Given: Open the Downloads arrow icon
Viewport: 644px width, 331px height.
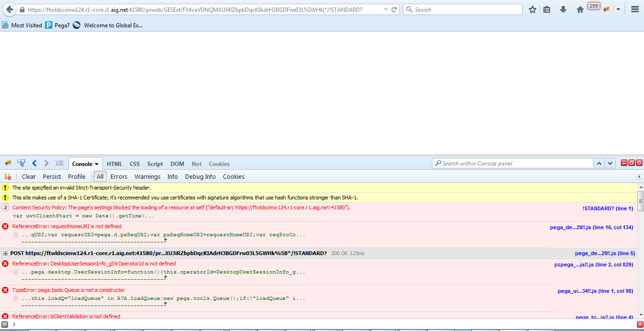Looking at the screenshot, I should [x=563, y=9].
